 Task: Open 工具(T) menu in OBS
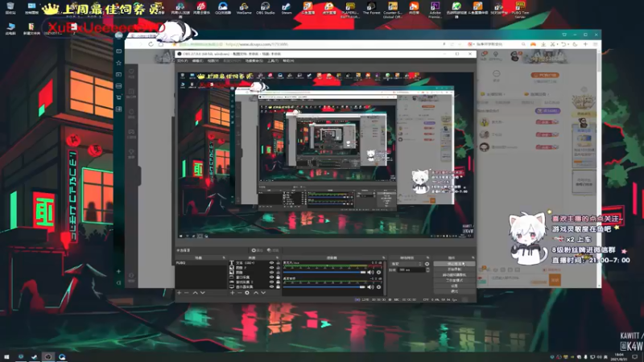(273, 61)
